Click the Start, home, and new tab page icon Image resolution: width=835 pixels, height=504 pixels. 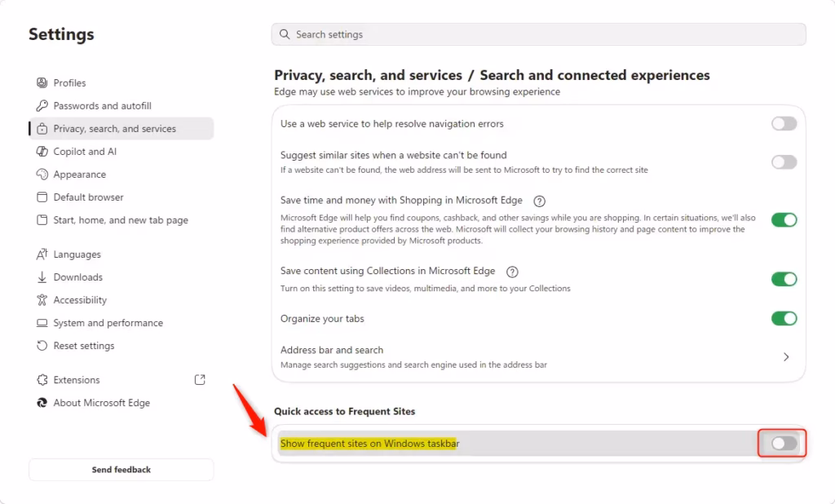pos(42,220)
